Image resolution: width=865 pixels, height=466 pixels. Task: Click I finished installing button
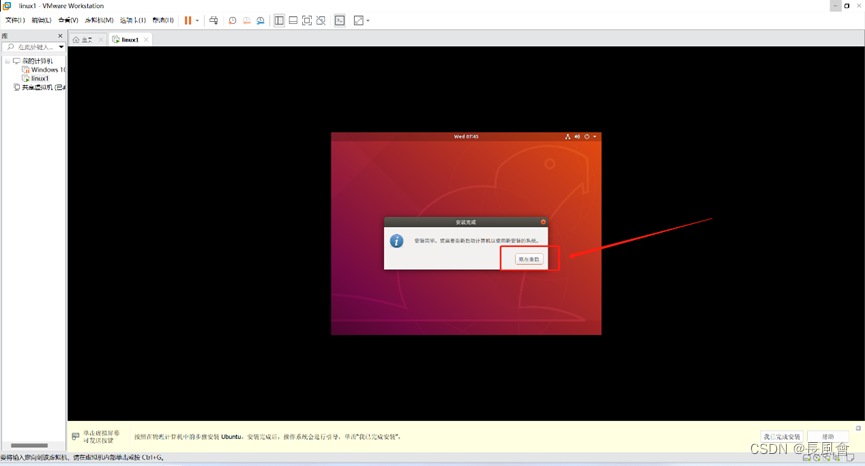(x=782, y=437)
